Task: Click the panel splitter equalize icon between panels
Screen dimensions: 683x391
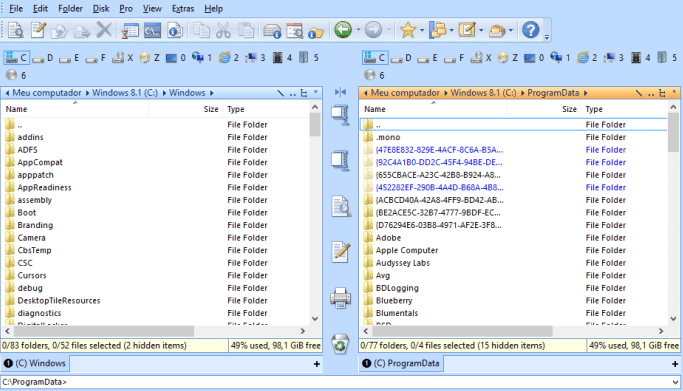Action: [x=340, y=92]
